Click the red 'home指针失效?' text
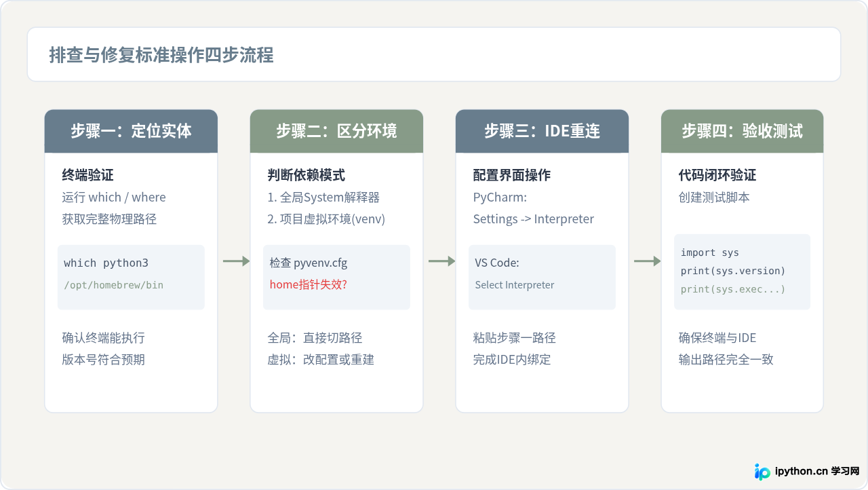This screenshot has height=490, width=868. 309,284
